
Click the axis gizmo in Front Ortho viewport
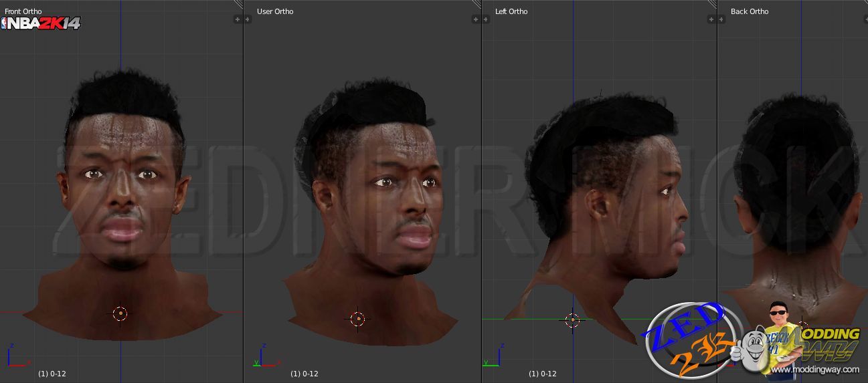(x=15, y=358)
